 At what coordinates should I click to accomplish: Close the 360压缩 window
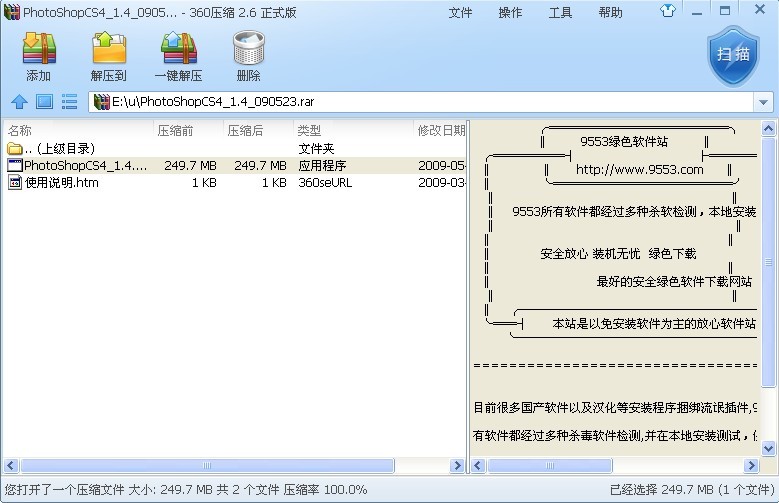point(760,10)
